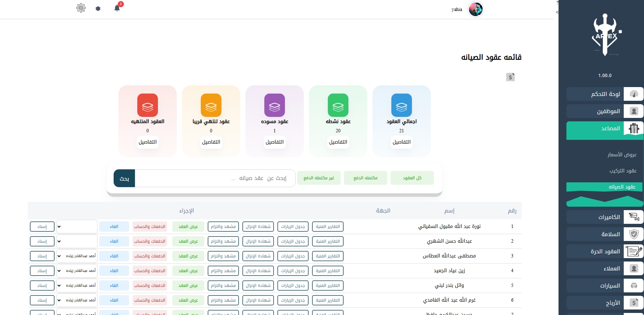Open the notifications bell with 3 alerts

pos(117,8)
